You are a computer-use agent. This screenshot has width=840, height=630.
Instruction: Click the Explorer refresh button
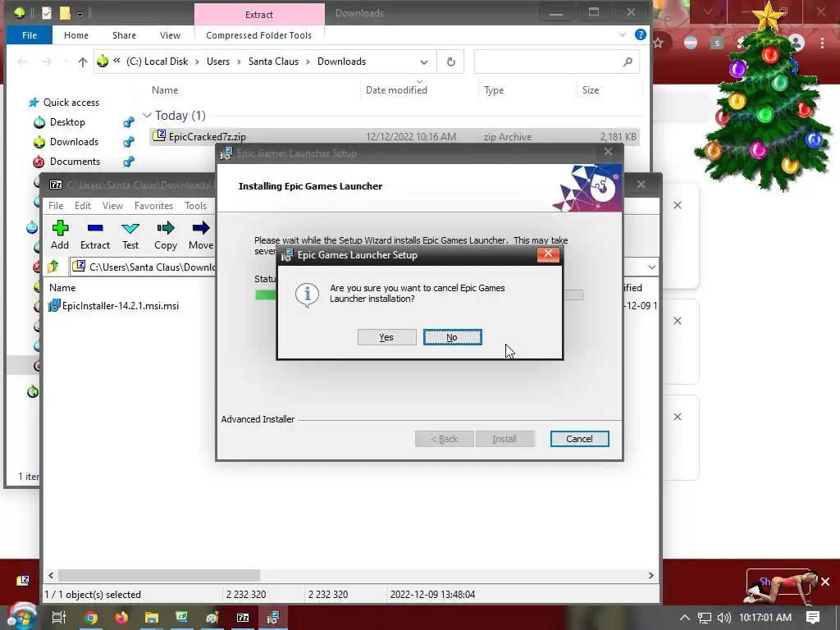click(451, 62)
